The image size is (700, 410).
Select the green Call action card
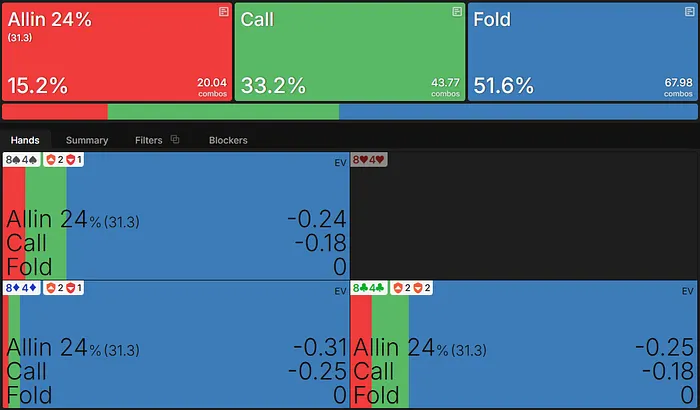click(350, 50)
